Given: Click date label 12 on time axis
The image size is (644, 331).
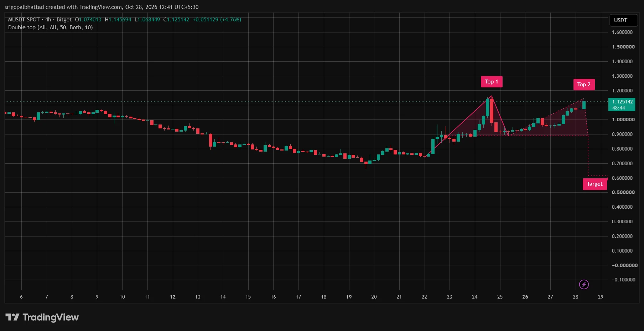Looking at the screenshot, I should [173, 297].
